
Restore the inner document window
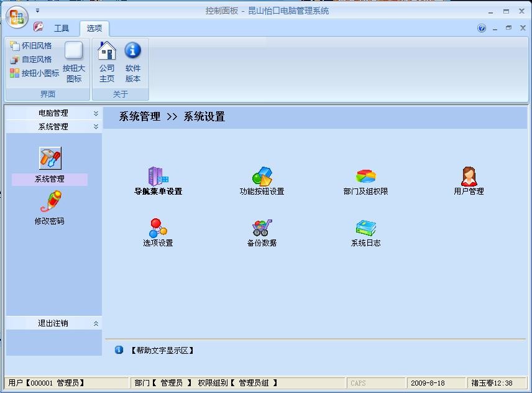[508, 28]
